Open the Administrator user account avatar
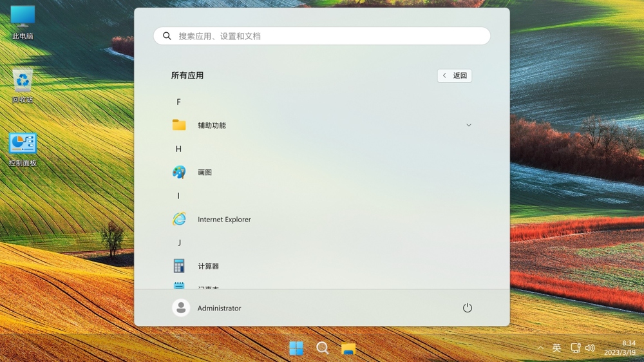 (181, 308)
